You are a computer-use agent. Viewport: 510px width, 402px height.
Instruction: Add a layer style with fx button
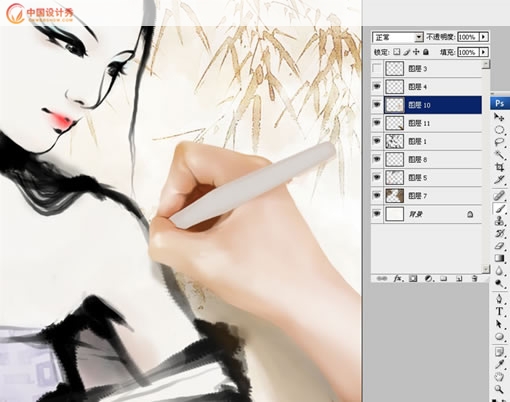click(398, 278)
